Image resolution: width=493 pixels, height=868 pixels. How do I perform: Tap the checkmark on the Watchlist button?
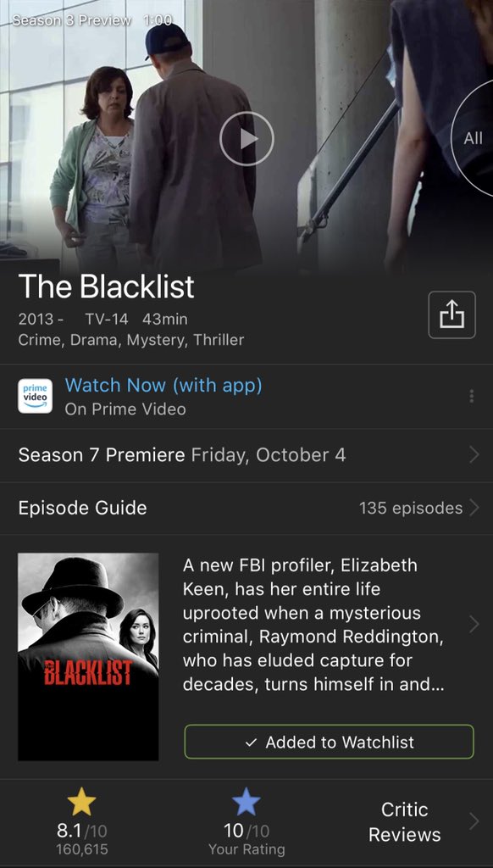click(x=251, y=743)
